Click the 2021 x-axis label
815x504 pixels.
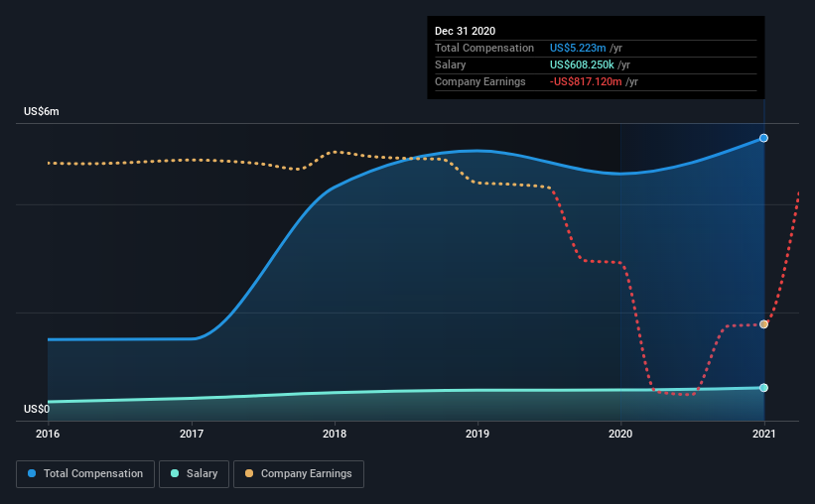763,434
